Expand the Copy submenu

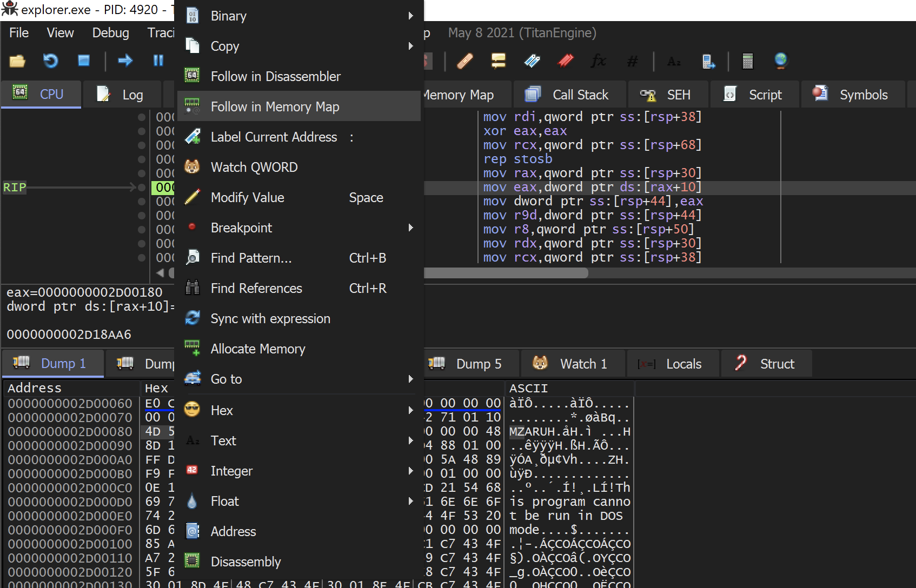coord(299,46)
